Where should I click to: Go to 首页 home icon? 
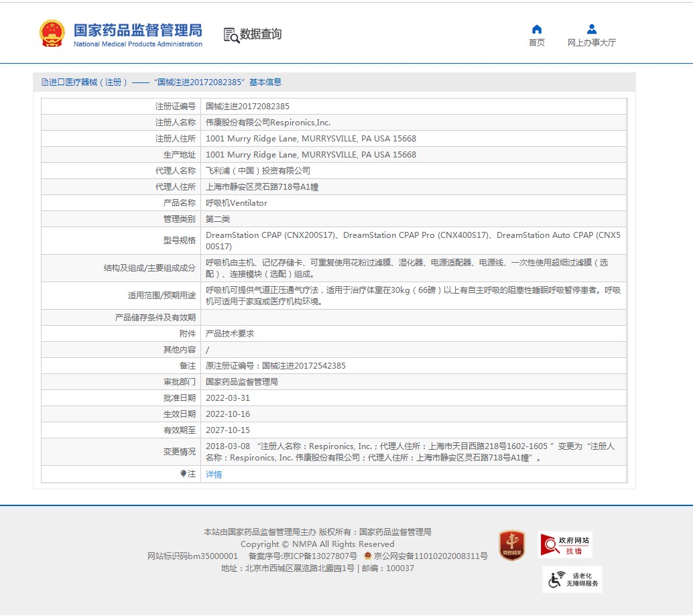pos(537,29)
